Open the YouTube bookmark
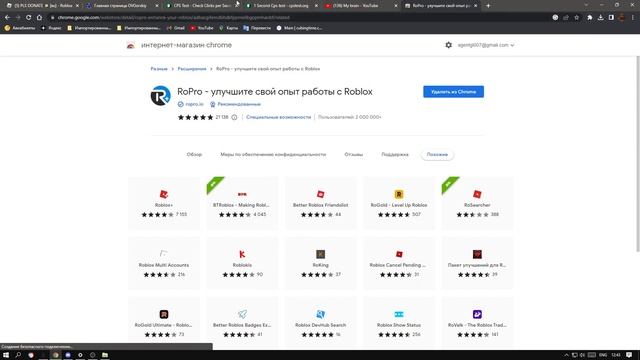The image size is (640, 360). point(202,28)
